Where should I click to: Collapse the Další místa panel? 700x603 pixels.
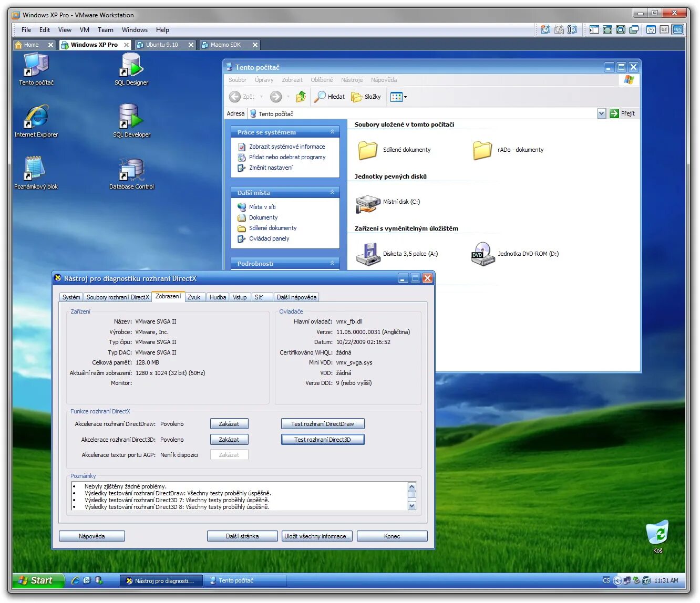[332, 192]
